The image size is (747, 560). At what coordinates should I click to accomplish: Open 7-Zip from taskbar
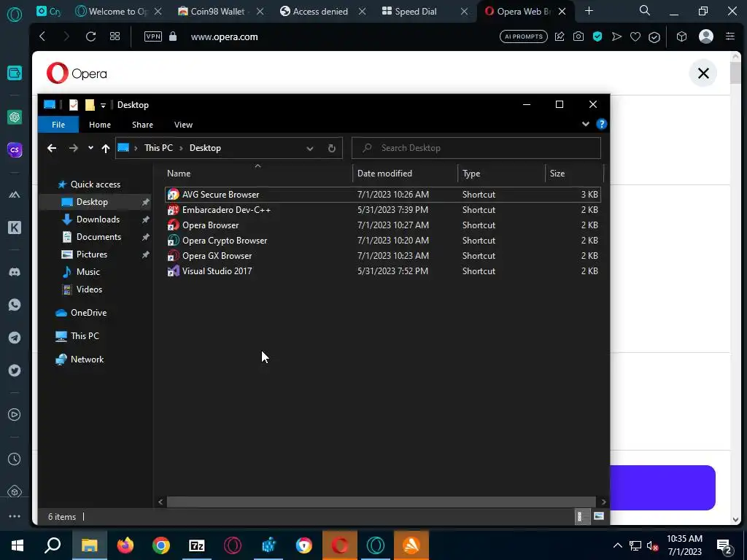pos(197,545)
